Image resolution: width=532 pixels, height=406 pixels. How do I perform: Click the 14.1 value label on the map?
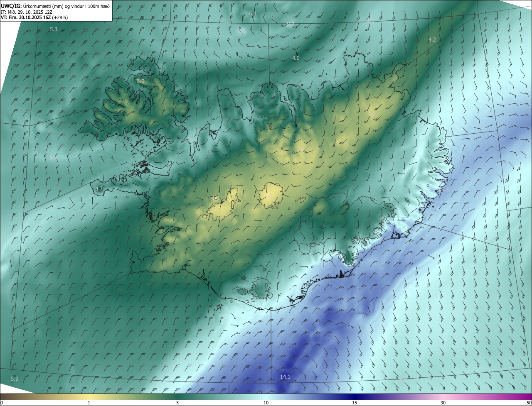(x=285, y=377)
